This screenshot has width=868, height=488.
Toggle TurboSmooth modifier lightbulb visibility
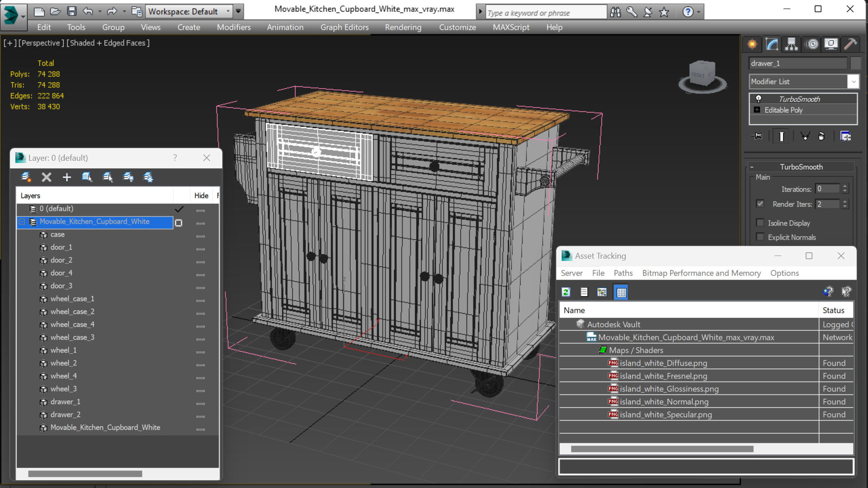click(x=759, y=99)
